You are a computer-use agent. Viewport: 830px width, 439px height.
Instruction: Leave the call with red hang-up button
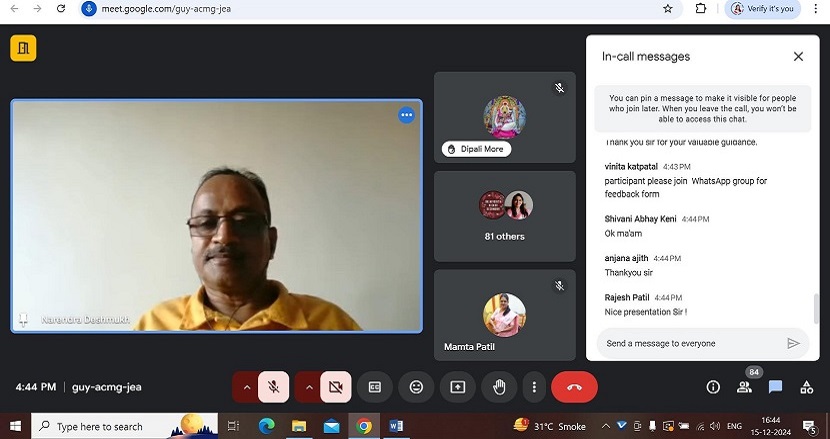pyautogui.click(x=574, y=387)
